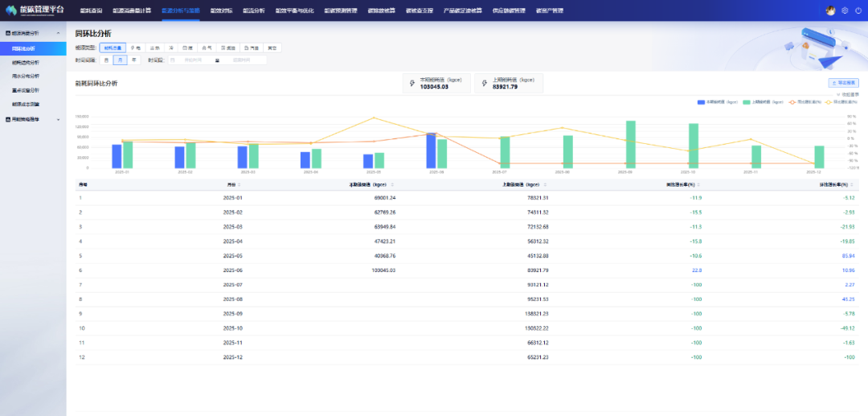
Task: Open 能耗趋势分析 in the sidebar
Action: (x=25, y=62)
